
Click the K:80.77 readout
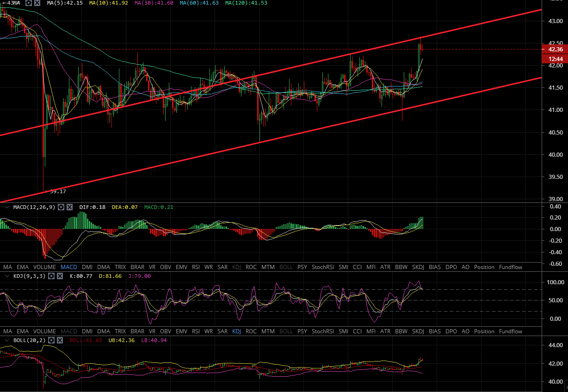click(80, 276)
